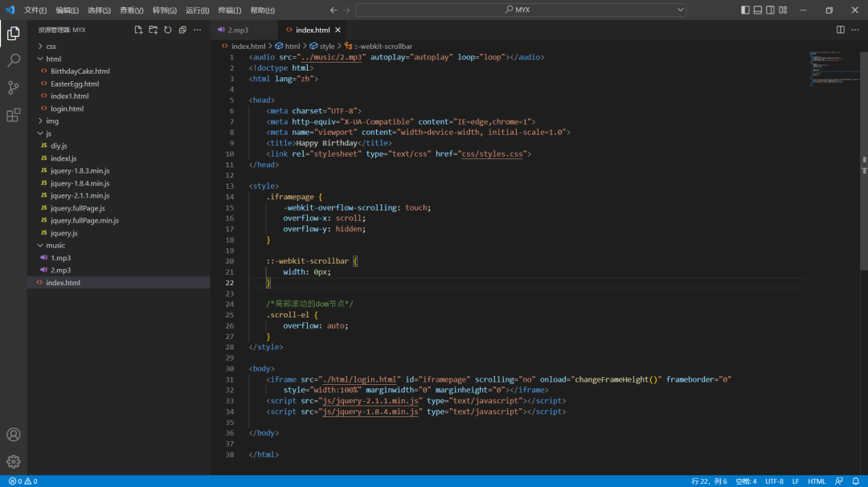
Task: Collapse the music folder in explorer
Action: click(55, 245)
